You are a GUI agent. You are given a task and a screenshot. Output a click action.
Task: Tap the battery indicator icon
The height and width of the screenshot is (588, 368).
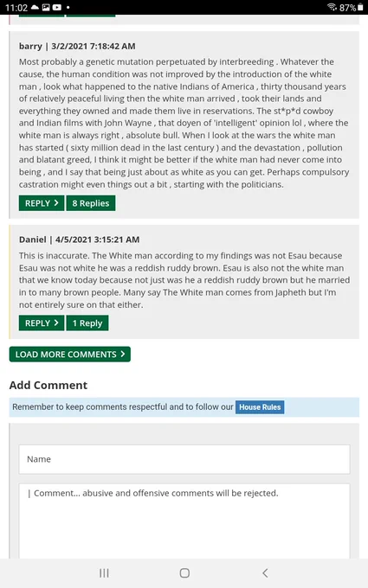click(x=360, y=7)
